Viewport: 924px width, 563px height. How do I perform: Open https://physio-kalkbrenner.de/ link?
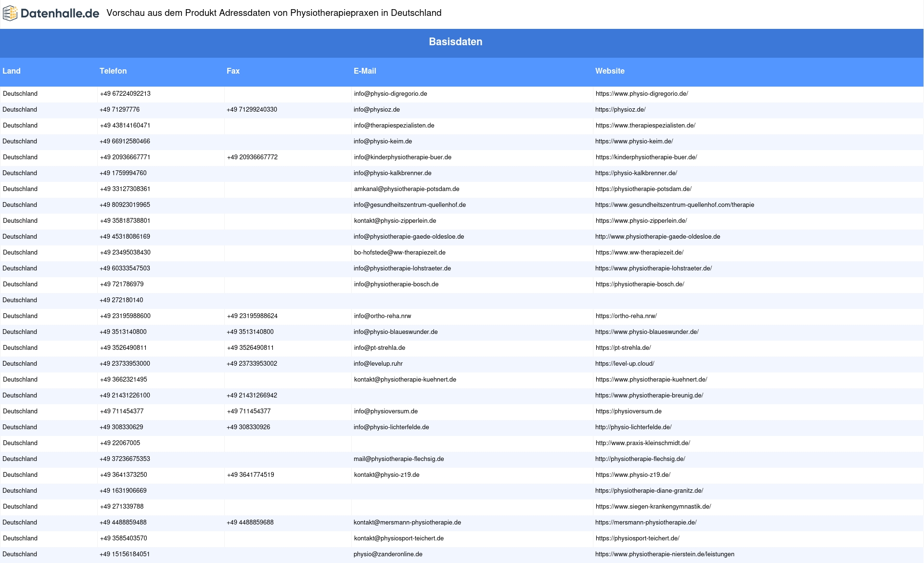[636, 173]
